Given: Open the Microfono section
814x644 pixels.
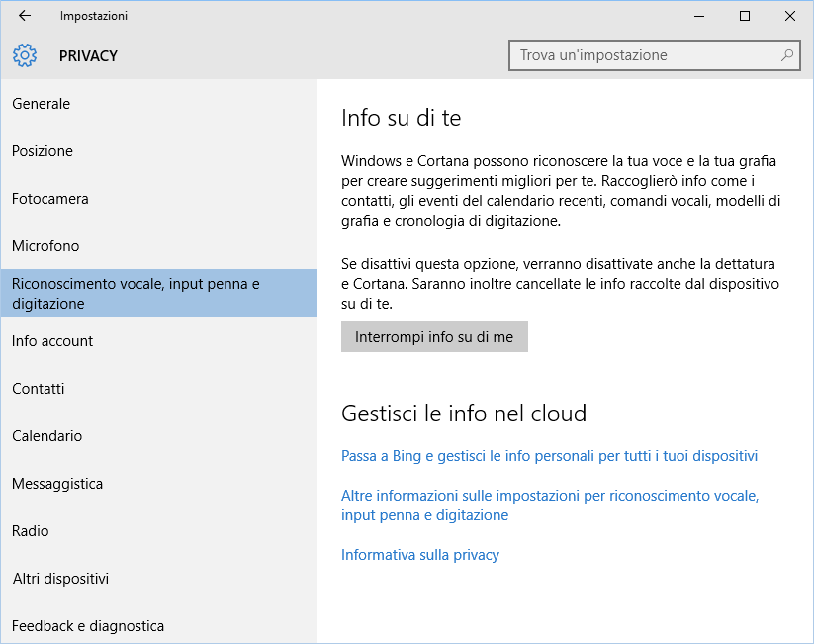Looking at the screenshot, I should click(159, 246).
